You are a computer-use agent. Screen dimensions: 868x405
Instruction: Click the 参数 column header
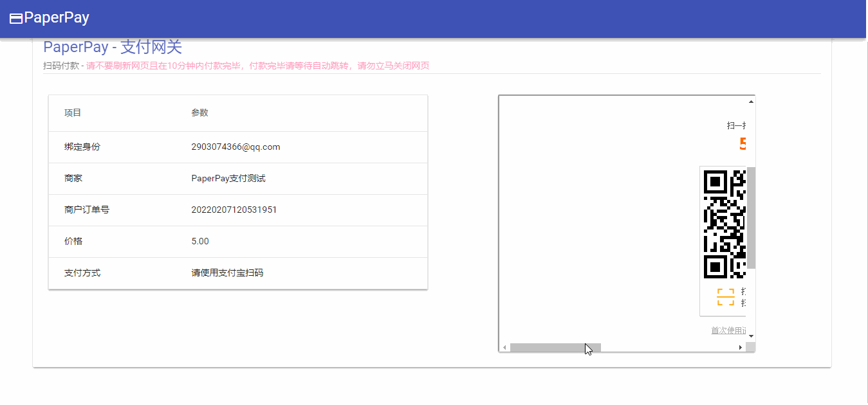coord(199,113)
